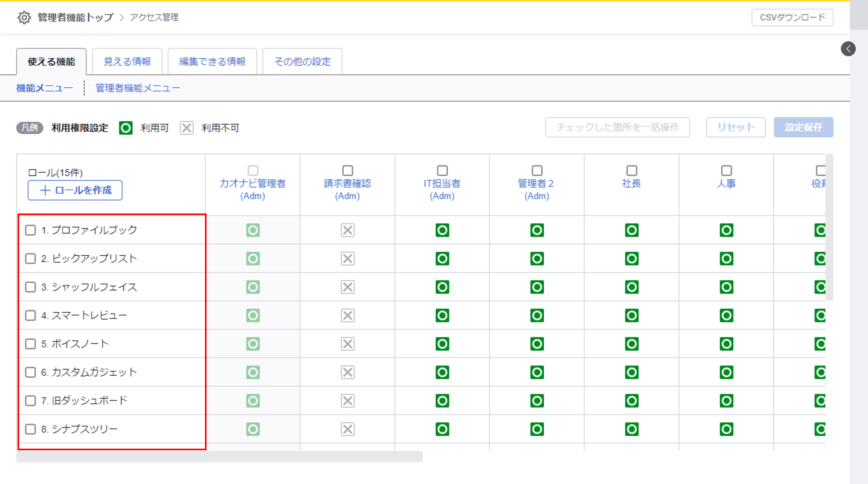
Task: Toggle 社長 permission for シャッフルフェイス
Action: tap(631, 287)
